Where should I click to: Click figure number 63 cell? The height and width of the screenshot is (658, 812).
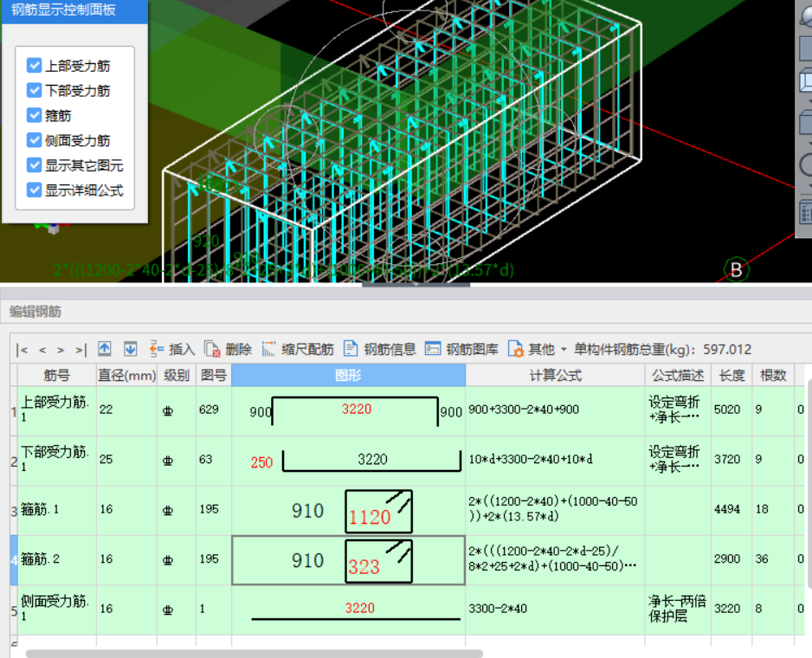pyautogui.click(x=213, y=460)
